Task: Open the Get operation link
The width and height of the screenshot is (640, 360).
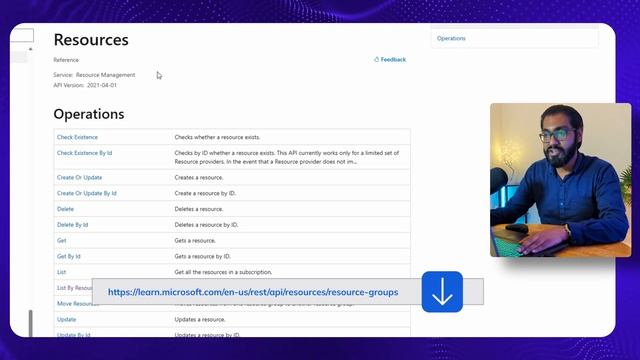Action: 61,241
